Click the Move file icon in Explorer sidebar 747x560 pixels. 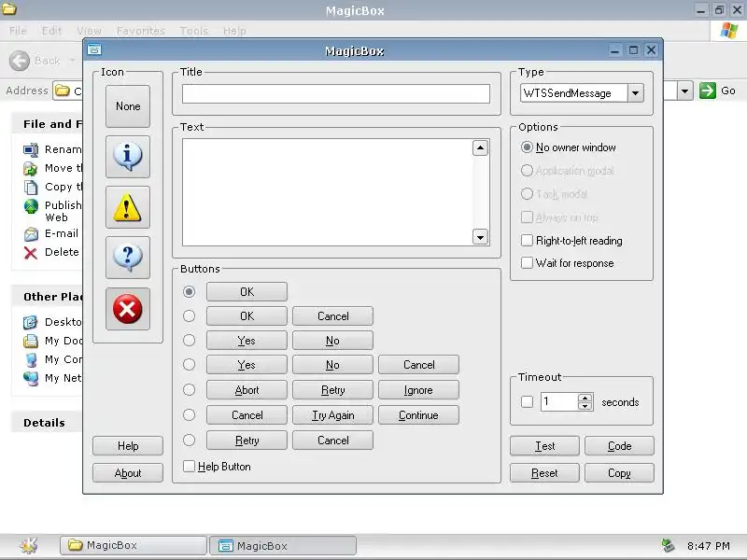31,169
